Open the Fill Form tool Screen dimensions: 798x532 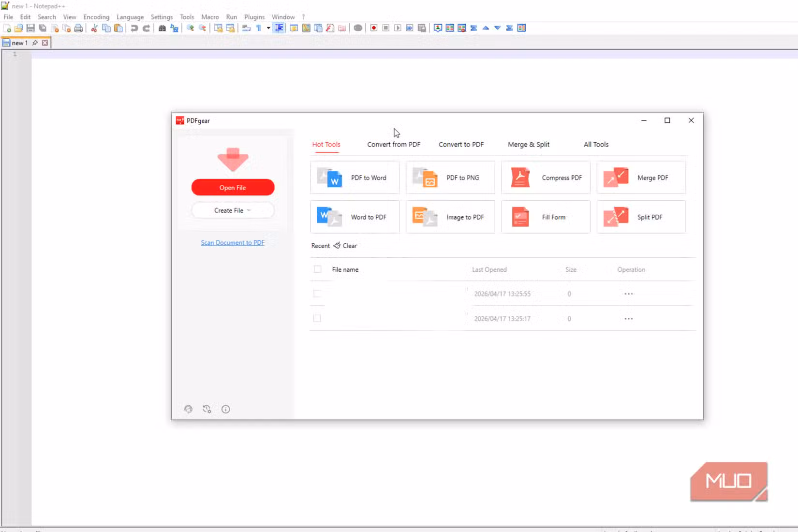tap(546, 217)
